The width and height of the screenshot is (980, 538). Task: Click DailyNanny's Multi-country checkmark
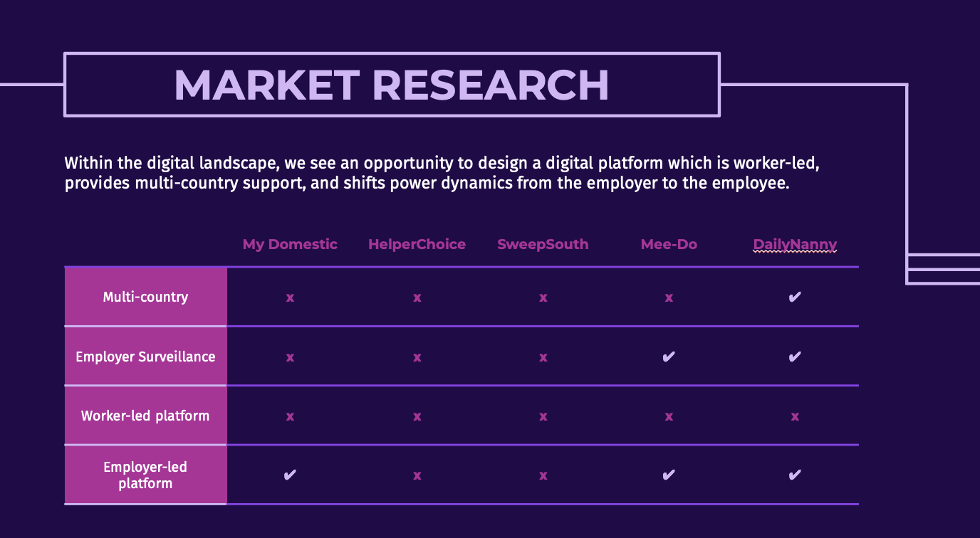click(x=795, y=297)
